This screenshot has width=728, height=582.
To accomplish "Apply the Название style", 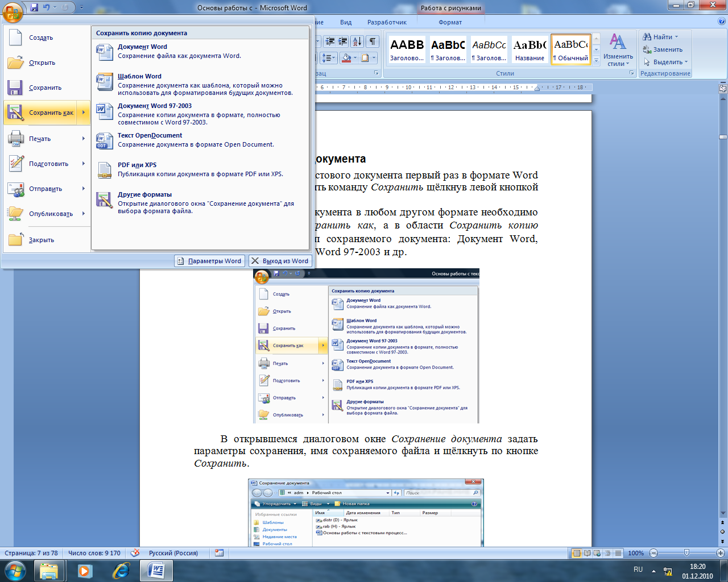I will pyautogui.click(x=530, y=49).
